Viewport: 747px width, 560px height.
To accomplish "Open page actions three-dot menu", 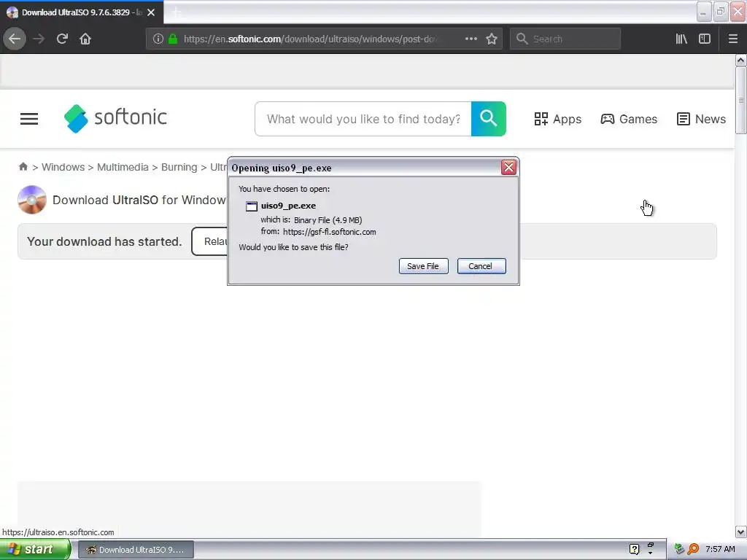I will pos(471,39).
